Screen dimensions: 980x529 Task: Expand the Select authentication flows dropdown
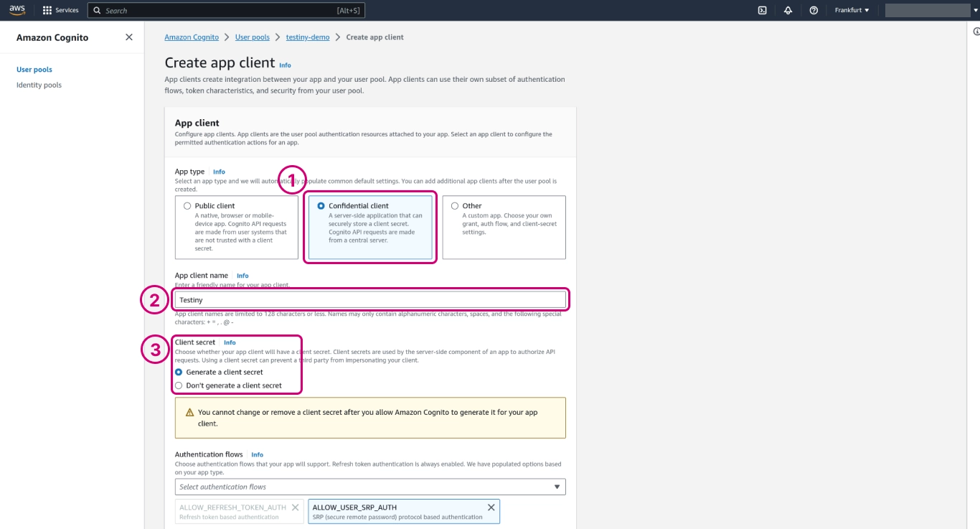click(370, 487)
